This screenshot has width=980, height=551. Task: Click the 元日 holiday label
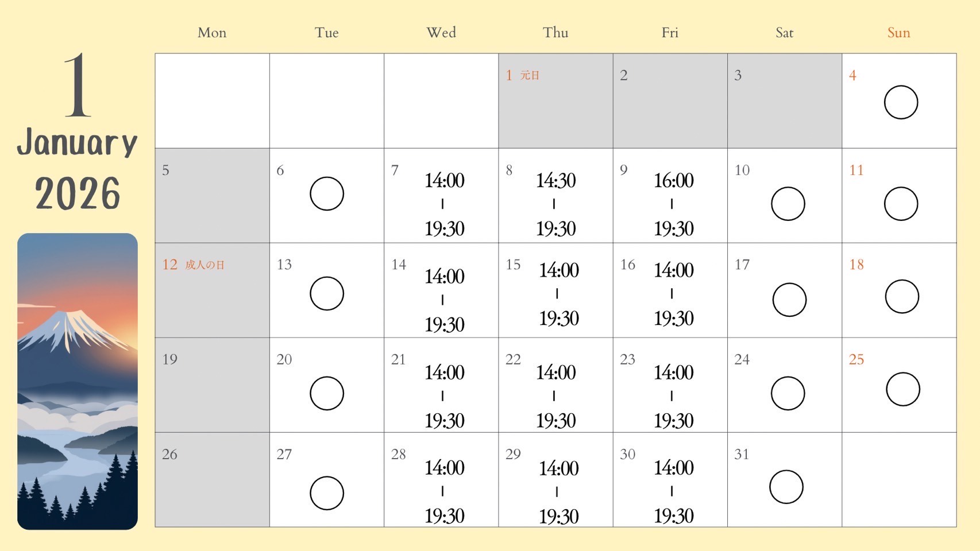tap(530, 75)
